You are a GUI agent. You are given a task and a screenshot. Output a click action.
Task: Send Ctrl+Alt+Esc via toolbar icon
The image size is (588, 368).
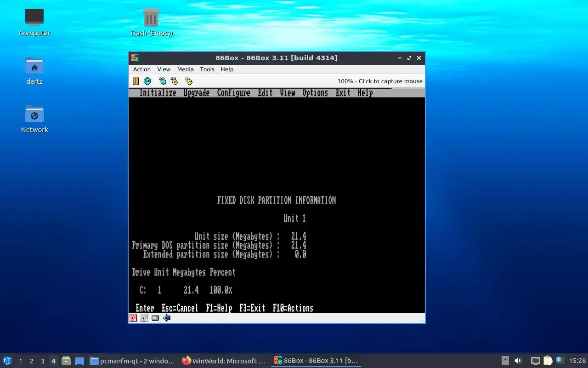click(x=174, y=81)
